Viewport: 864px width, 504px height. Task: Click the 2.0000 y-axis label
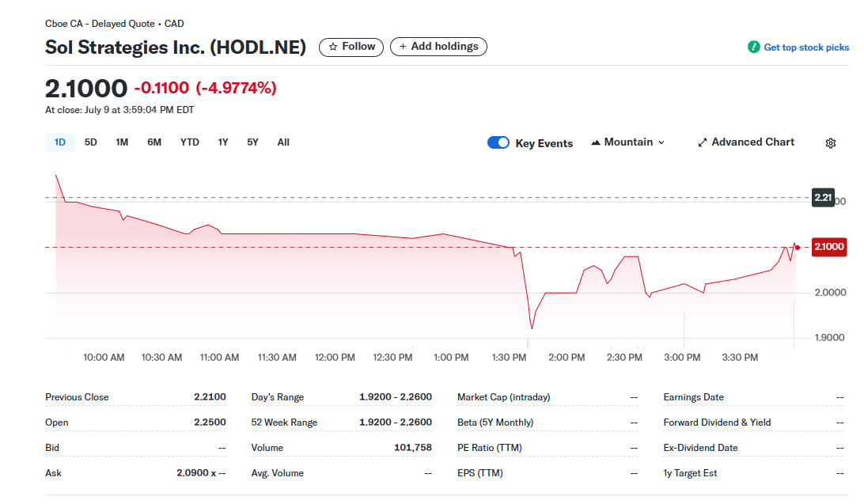click(830, 293)
